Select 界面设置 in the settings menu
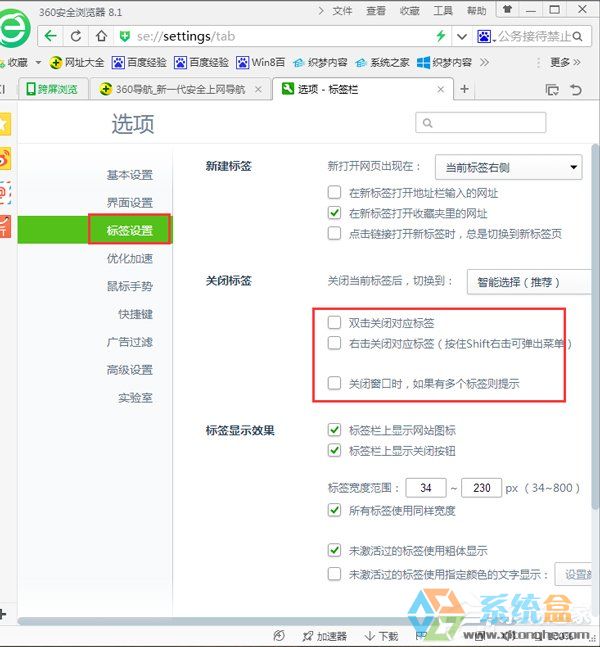600x647 pixels. tap(130, 203)
